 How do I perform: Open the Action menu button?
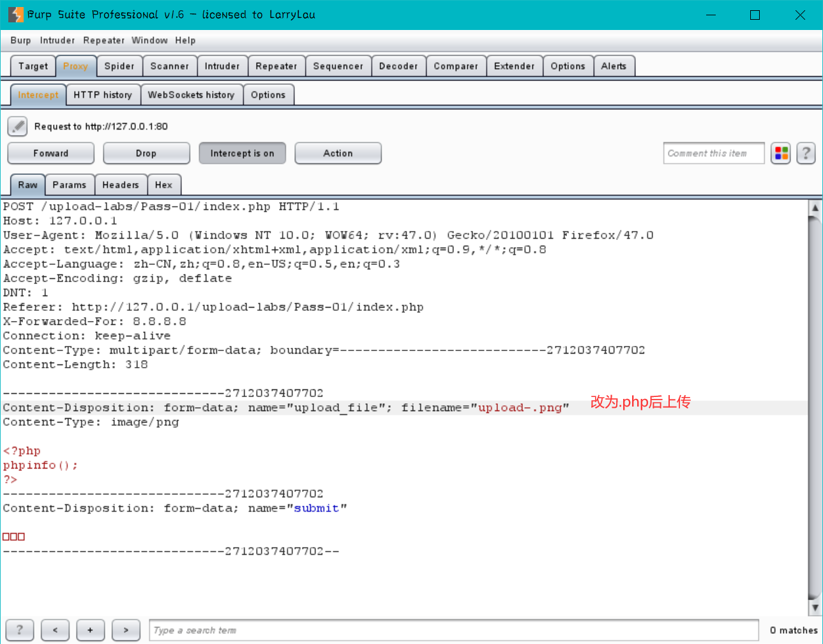(338, 153)
